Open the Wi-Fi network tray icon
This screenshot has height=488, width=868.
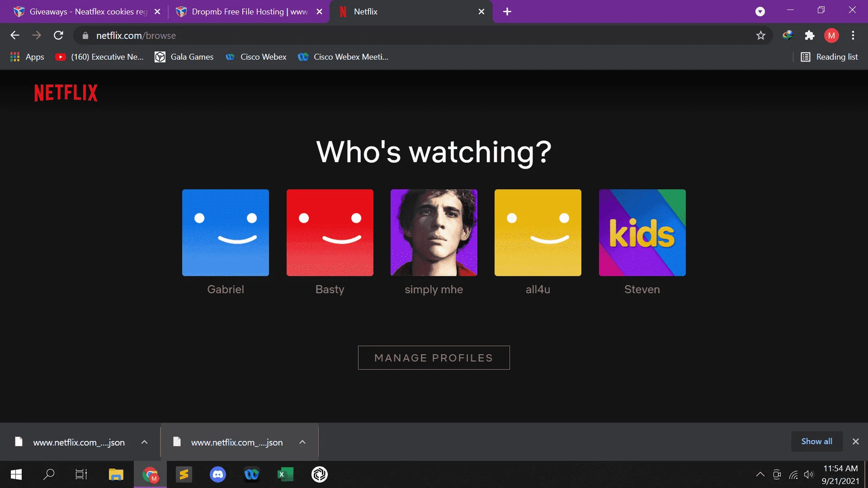tap(793, 474)
